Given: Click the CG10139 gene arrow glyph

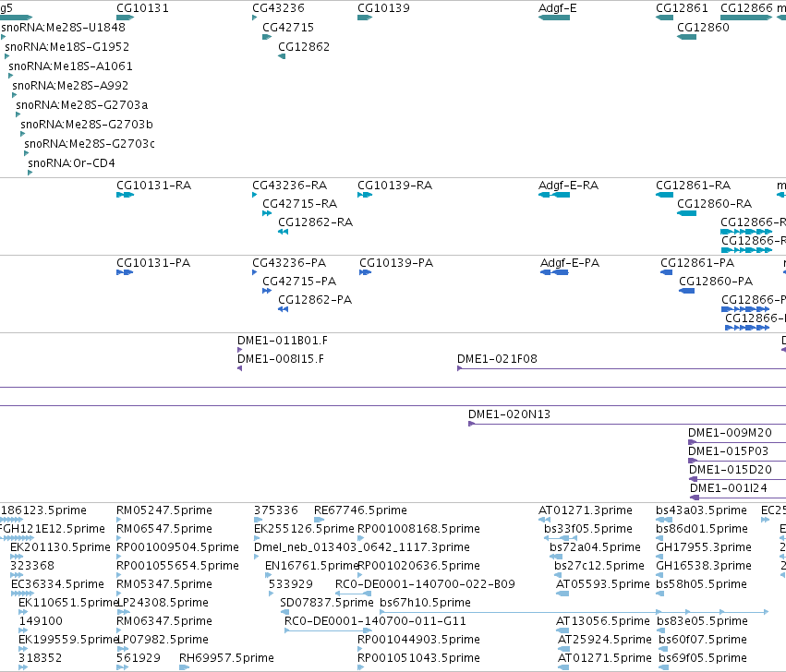Looking at the screenshot, I should point(365,18).
